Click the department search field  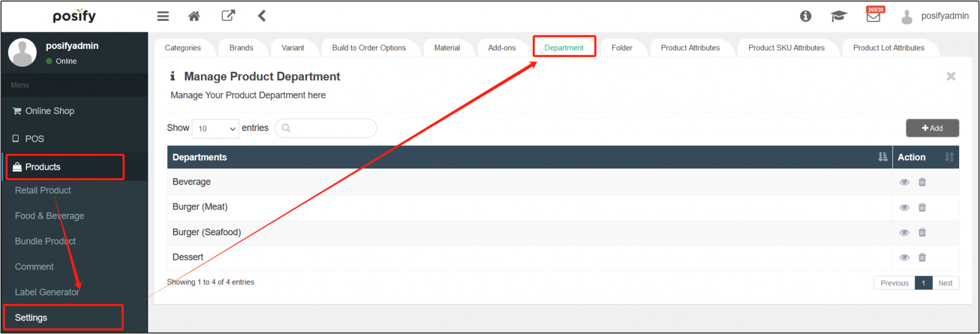click(326, 128)
